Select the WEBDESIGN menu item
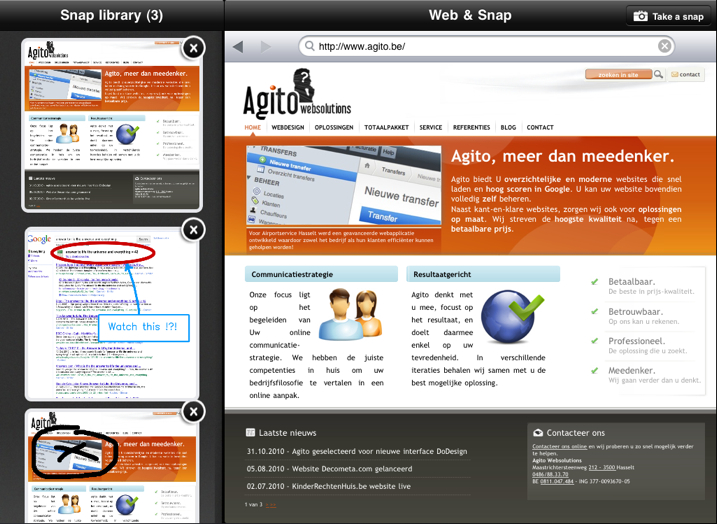Viewport: 717px width, 524px height. point(288,128)
